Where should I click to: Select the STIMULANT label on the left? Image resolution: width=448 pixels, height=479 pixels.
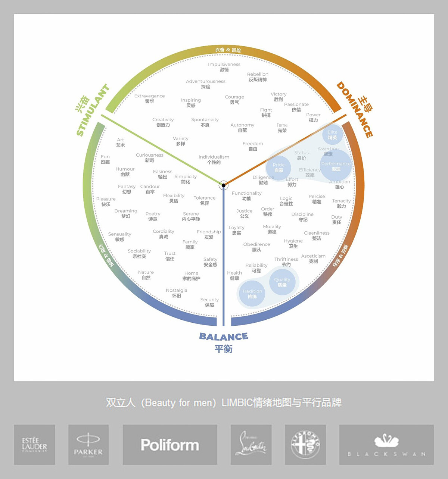92,110
